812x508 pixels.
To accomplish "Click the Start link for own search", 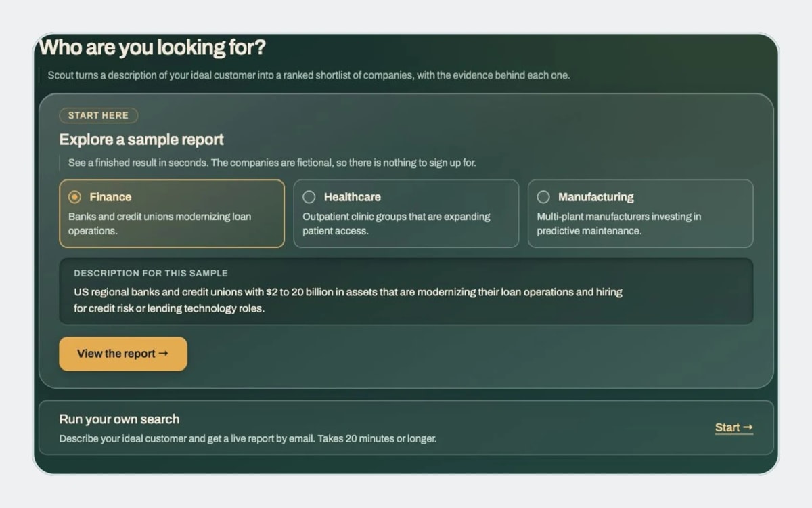I will click(x=734, y=427).
